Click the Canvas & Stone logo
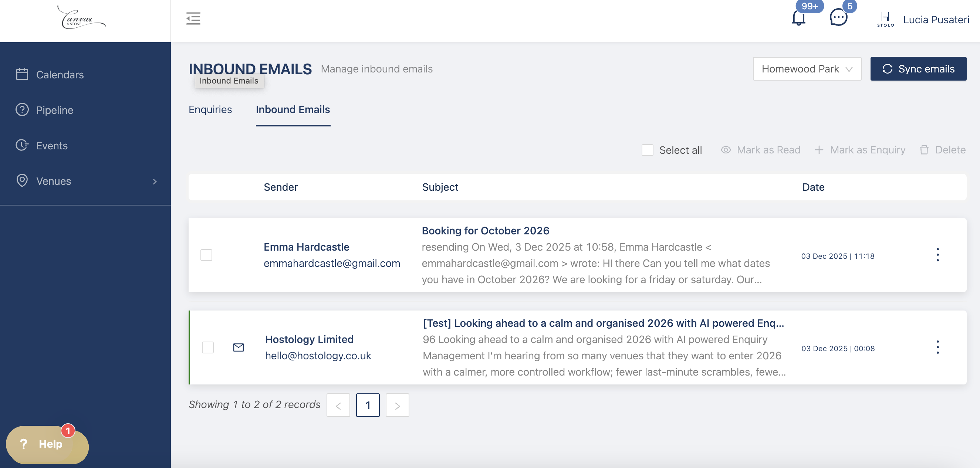Image resolution: width=980 pixels, height=468 pixels. point(81,18)
